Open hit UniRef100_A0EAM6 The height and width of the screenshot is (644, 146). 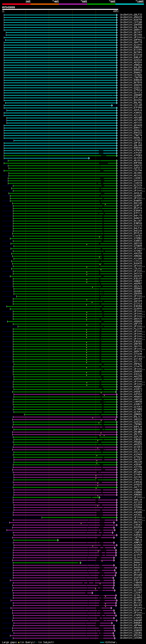tap(131, 512)
